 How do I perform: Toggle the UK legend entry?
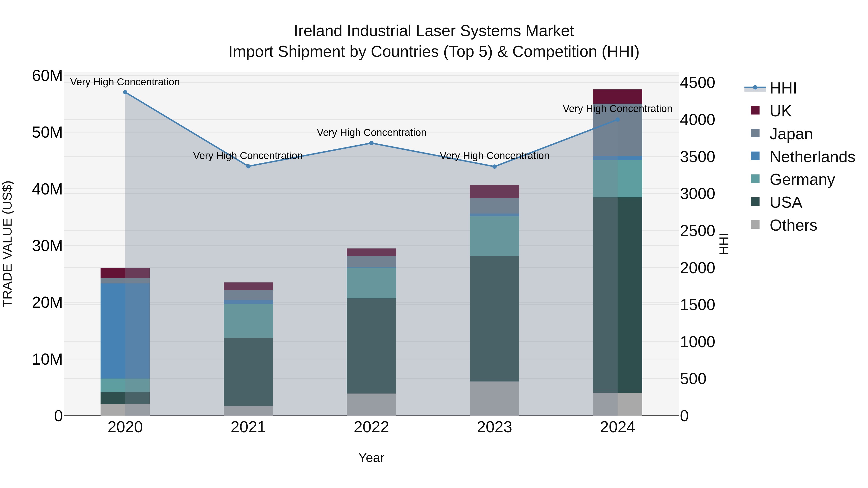point(771,111)
